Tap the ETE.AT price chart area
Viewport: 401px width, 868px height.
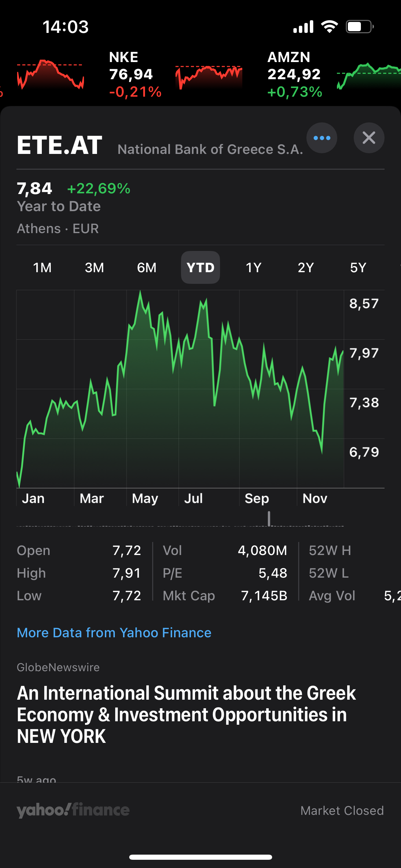click(180, 389)
